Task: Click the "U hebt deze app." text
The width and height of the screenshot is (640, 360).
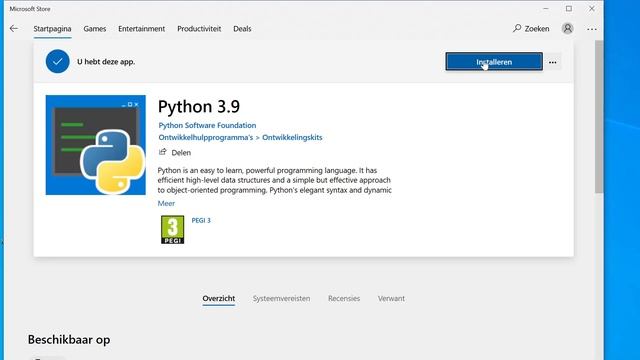Action: tap(106, 62)
